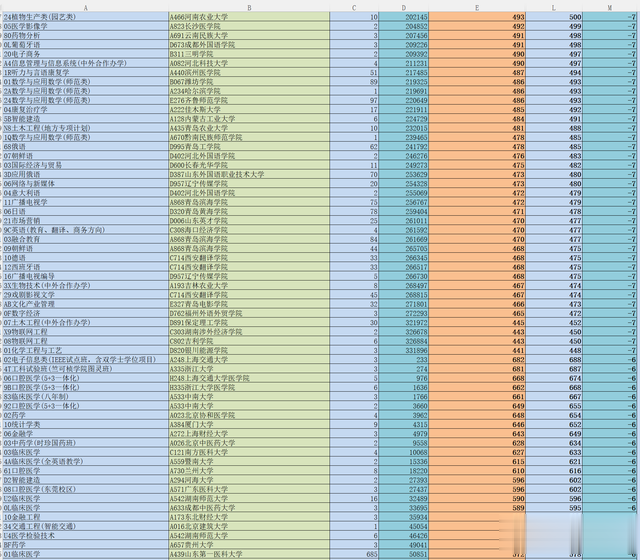Select cell 'A823长沙医学院'
The image size is (640, 560).
(249, 26)
